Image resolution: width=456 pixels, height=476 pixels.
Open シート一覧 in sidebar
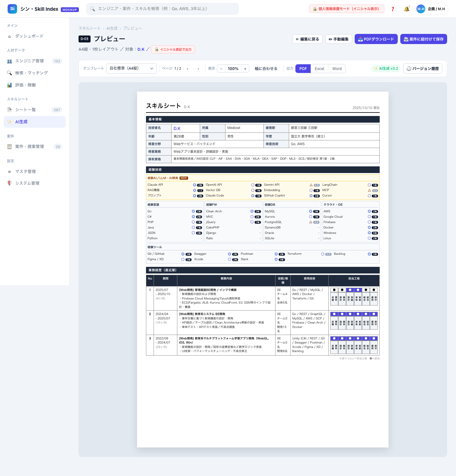35,110
